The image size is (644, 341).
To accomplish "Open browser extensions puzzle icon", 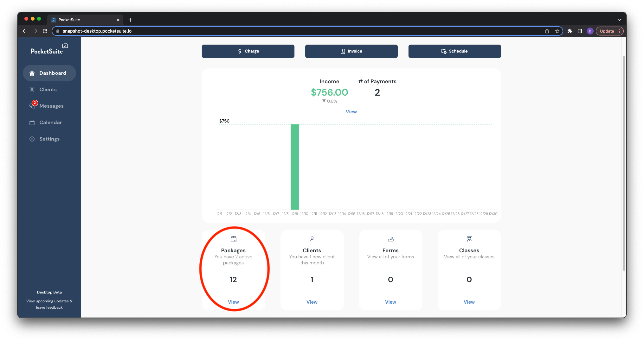I will 570,31.
